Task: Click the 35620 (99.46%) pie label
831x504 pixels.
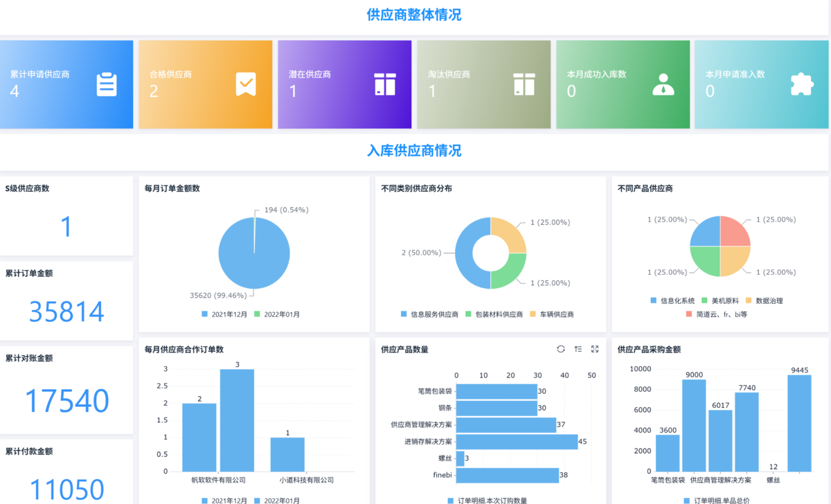Action: pyautogui.click(x=218, y=295)
